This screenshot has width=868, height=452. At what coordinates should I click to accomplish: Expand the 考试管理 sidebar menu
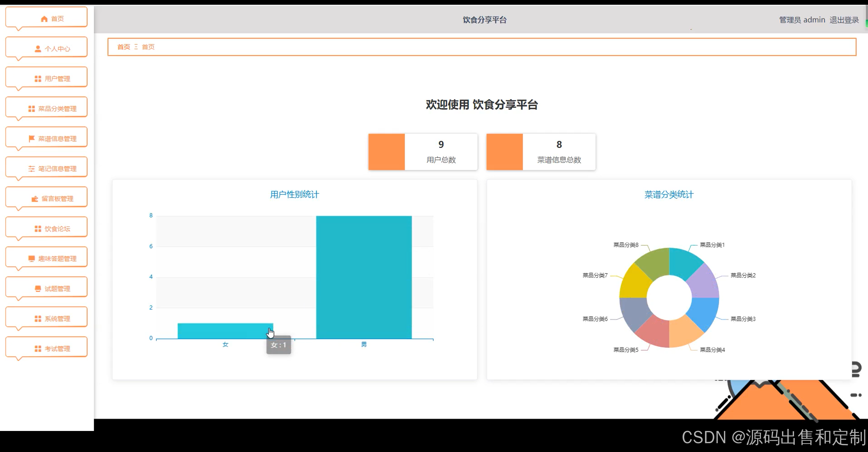point(57,349)
